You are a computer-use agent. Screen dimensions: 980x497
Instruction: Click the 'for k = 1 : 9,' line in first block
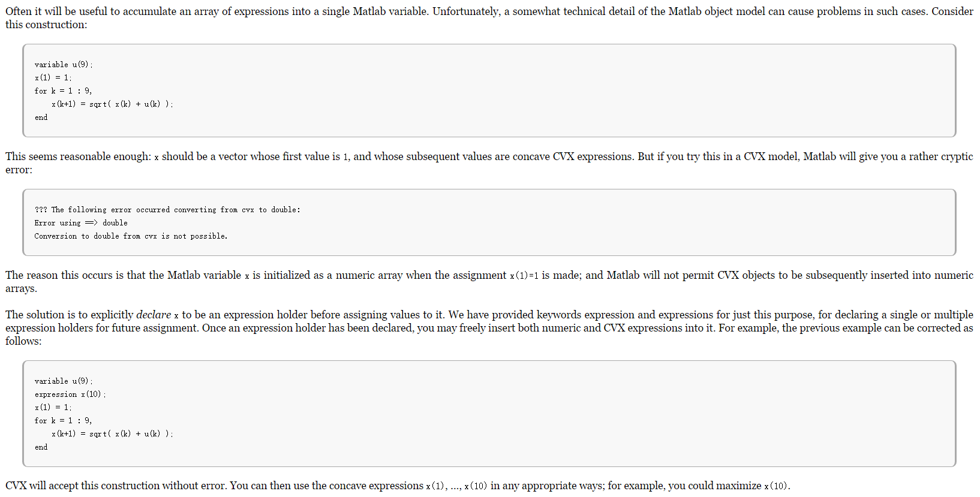(63, 91)
